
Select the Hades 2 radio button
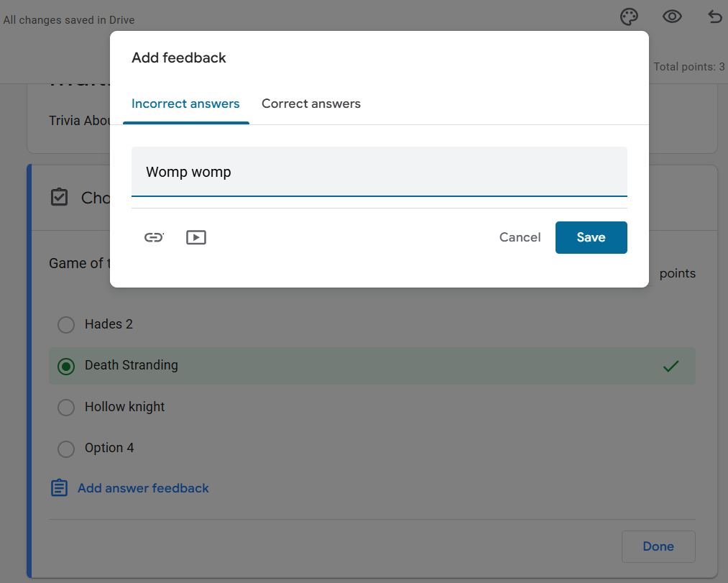coord(66,325)
